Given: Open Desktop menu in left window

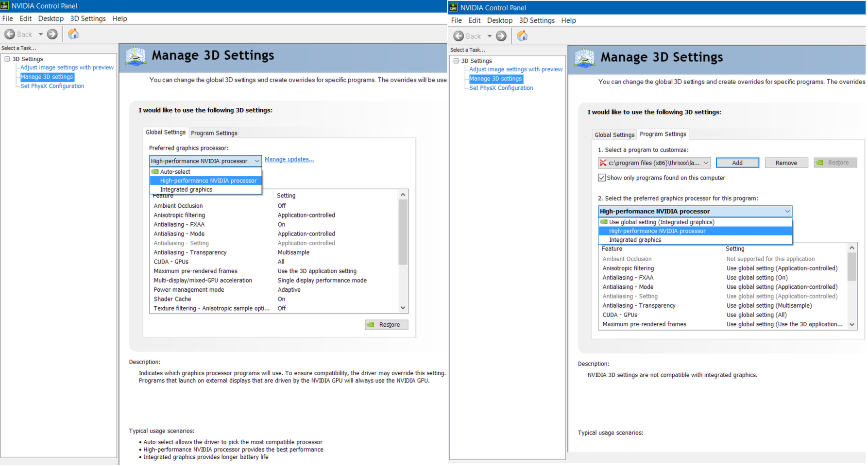Looking at the screenshot, I should coord(51,18).
